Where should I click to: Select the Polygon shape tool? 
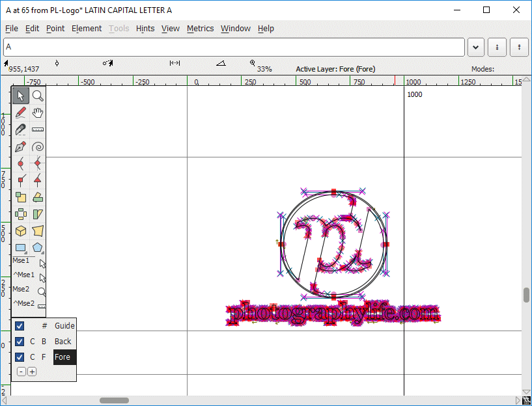38,248
